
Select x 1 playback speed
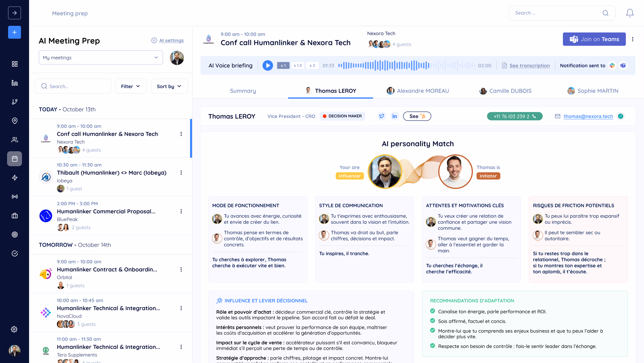(283, 66)
